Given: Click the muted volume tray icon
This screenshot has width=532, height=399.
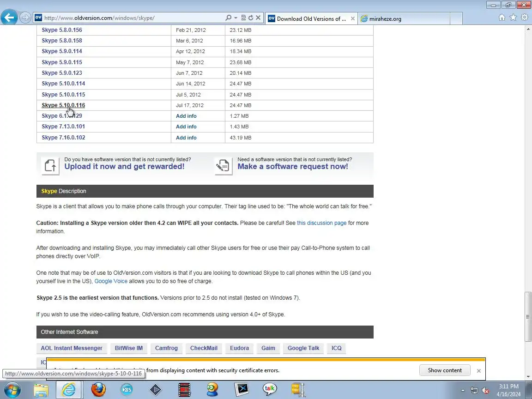Looking at the screenshot, I should click(485, 391).
